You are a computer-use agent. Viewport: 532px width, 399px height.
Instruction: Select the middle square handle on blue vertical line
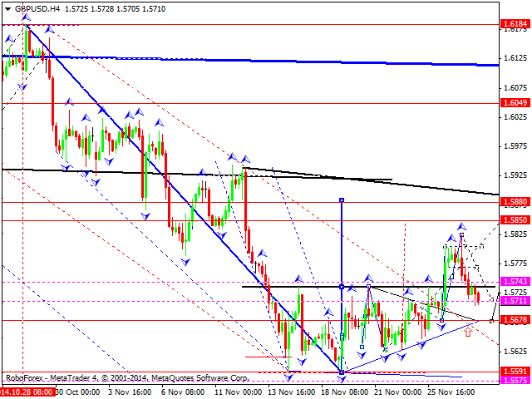click(x=342, y=287)
